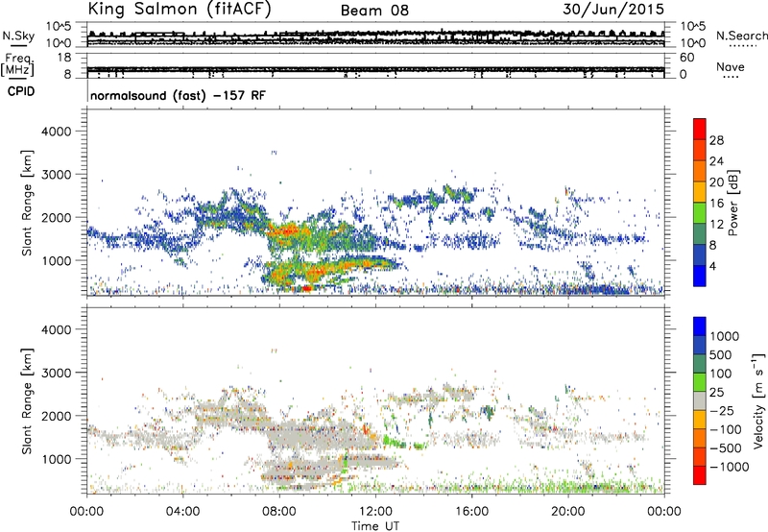Click the 'N.Search' legend label
768x532 pixels.
(x=741, y=36)
